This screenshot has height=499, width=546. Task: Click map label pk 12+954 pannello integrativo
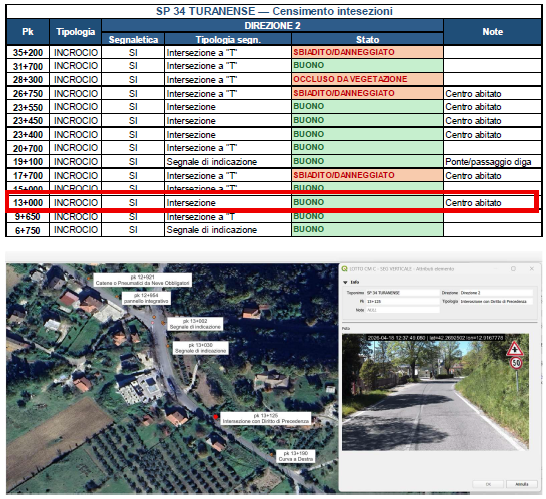coord(146,298)
